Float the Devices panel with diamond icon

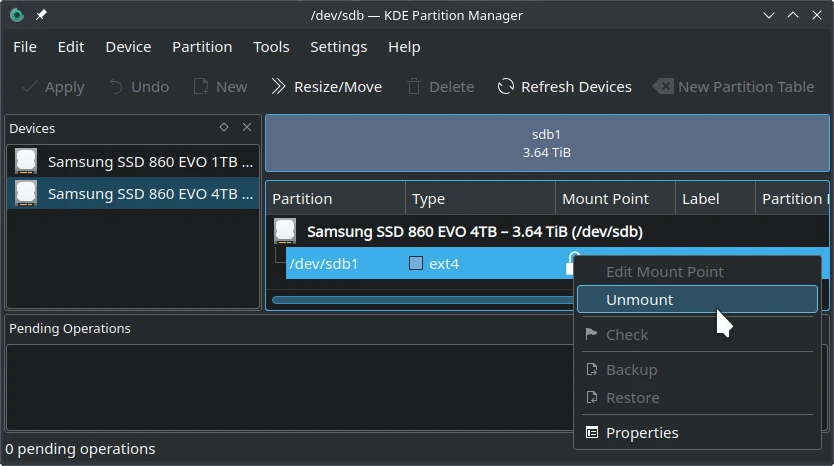[x=224, y=128]
